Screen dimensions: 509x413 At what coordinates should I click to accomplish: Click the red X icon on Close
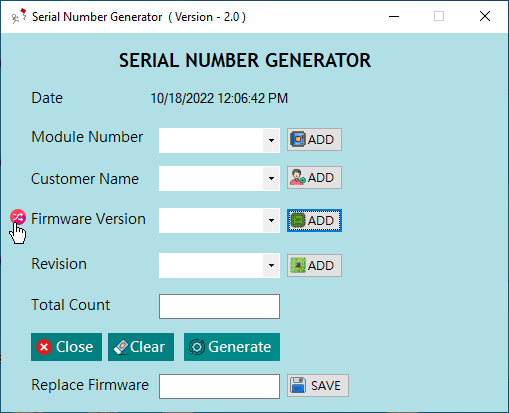pos(44,347)
